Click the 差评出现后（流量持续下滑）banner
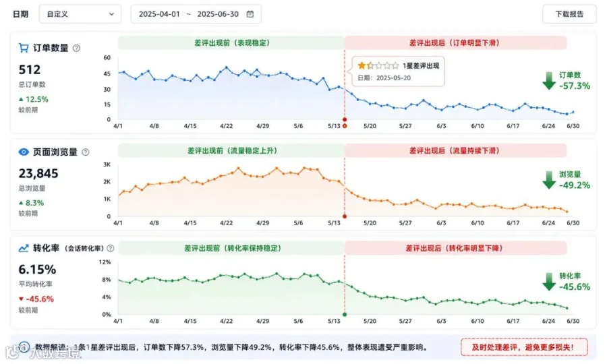Image resolution: width=607 pixels, height=364 pixels. (455, 150)
